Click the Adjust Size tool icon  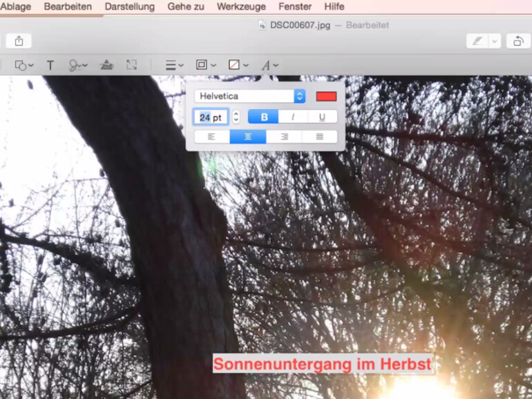click(132, 65)
